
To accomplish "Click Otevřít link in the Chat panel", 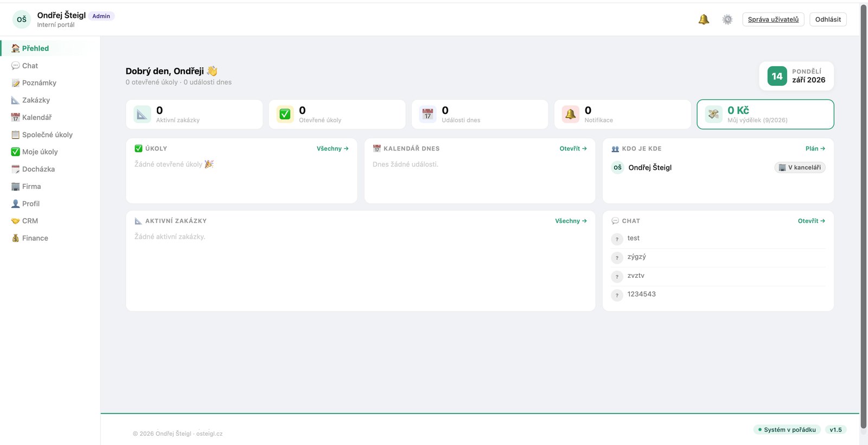I will 812,221.
